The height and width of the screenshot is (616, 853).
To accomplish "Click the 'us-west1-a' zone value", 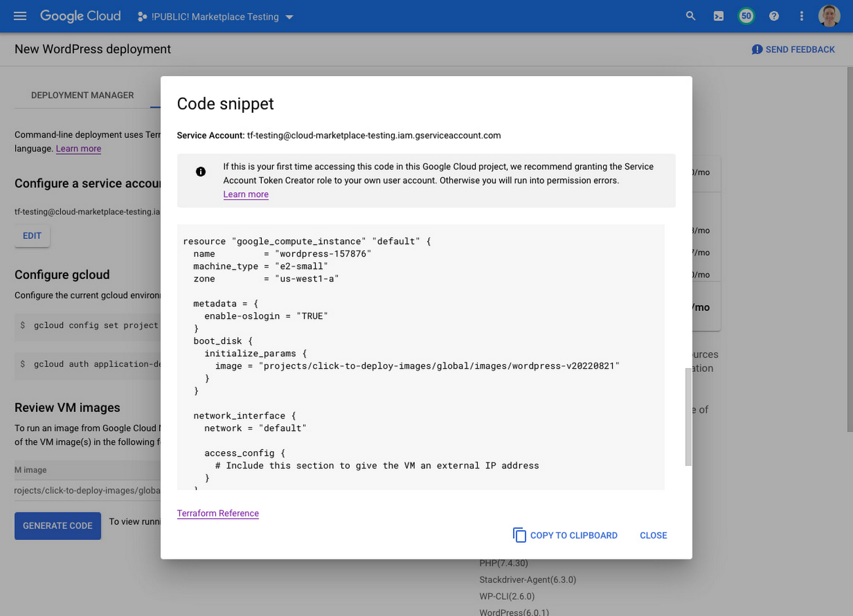I will 306,279.
